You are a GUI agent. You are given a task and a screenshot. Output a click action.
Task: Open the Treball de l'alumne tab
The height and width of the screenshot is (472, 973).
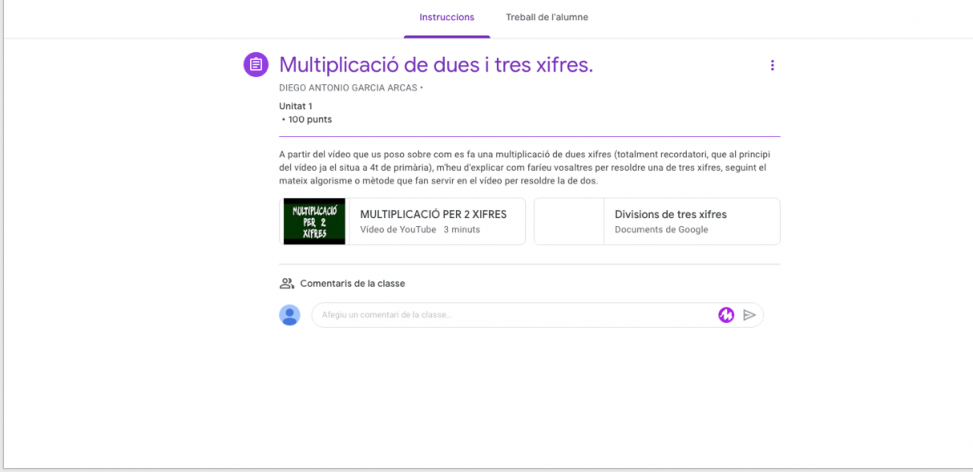pos(546,17)
